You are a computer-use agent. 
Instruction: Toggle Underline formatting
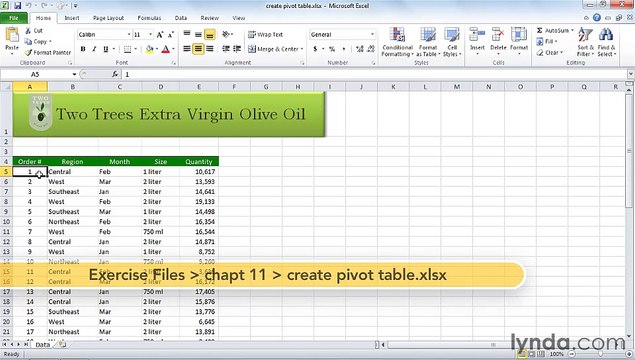pos(106,49)
